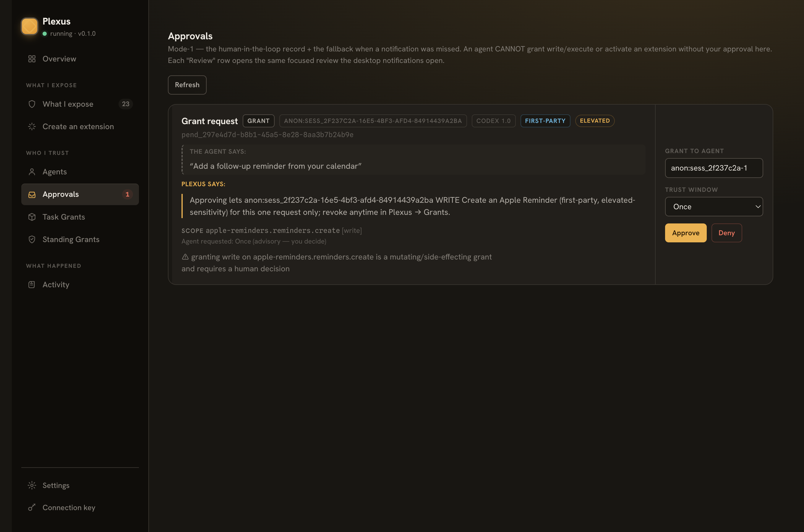The height and width of the screenshot is (532, 804).
Task: Open Standing Grants
Action: click(80, 239)
